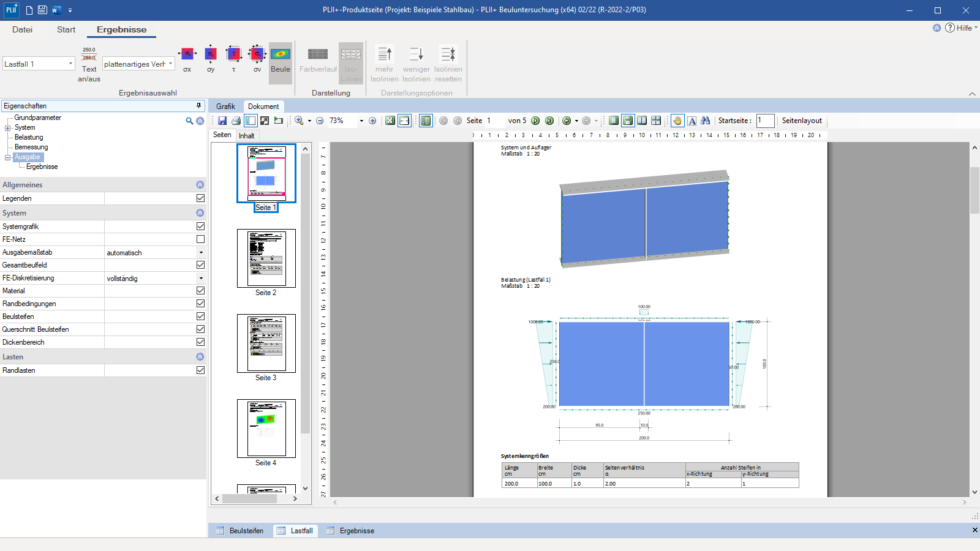This screenshot has height=551, width=980.
Task: Open the FE-Diskretisierung vollständig dropdown
Action: (x=201, y=279)
